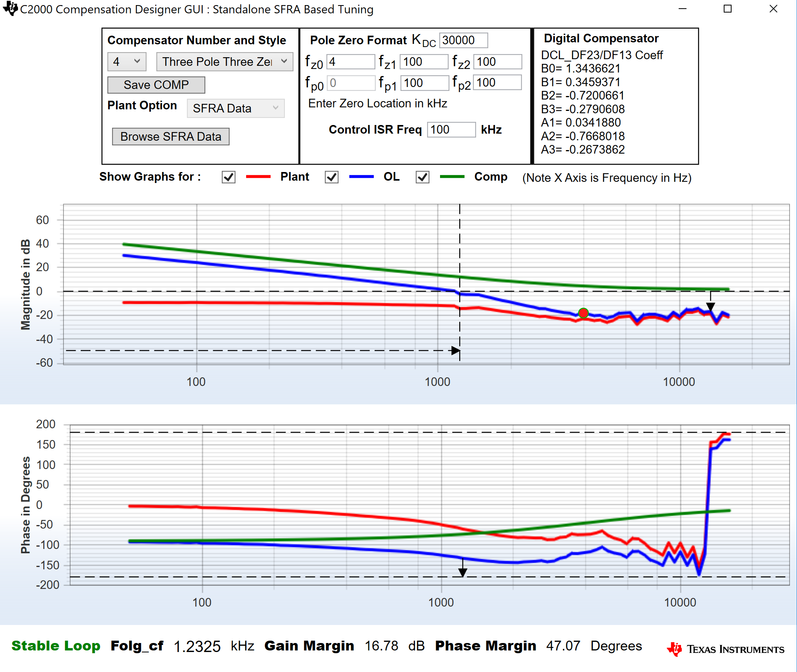Image resolution: width=797 pixels, height=672 pixels.
Task: Click the fp0 input field
Action: pos(351,83)
